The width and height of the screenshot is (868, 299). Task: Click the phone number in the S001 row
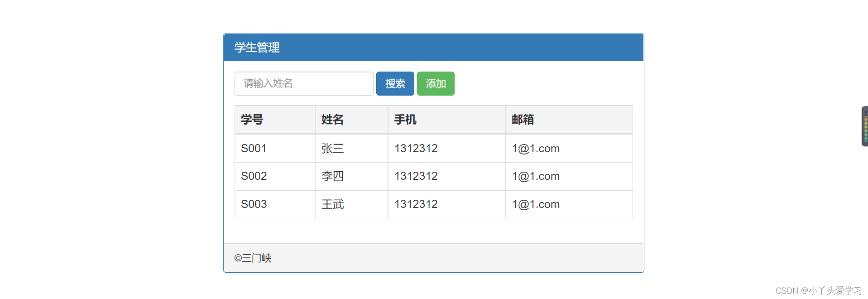pos(416,148)
